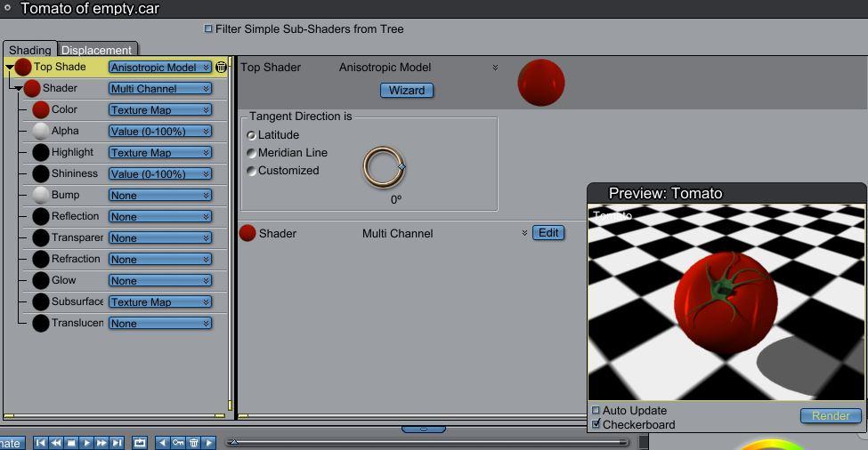868x450 pixels.
Task: Open Top Shader model dropdown in editor pane
Action: click(x=495, y=68)
